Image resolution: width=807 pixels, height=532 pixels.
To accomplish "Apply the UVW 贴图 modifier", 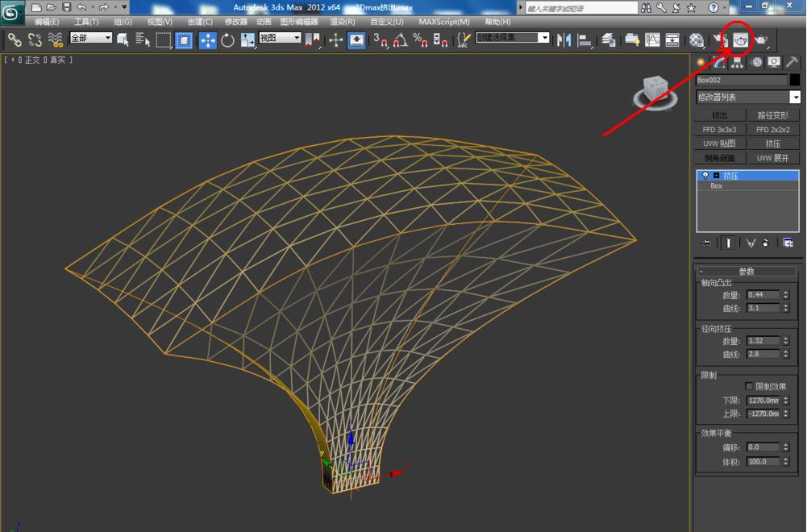I will click(720, 143).
